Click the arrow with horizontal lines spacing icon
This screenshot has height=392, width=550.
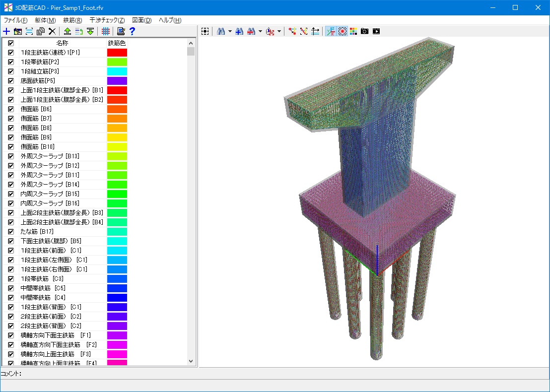click(x=315, y=32)
